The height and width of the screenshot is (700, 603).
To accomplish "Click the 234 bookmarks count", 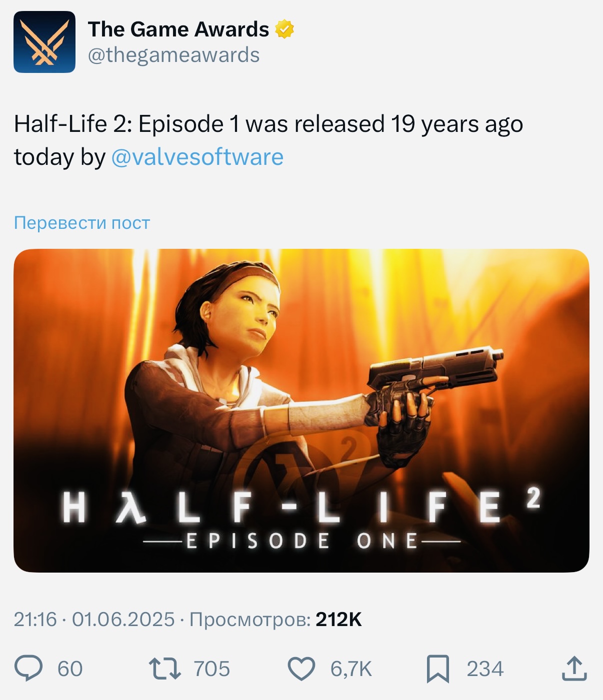I will [x=485, y=669].
